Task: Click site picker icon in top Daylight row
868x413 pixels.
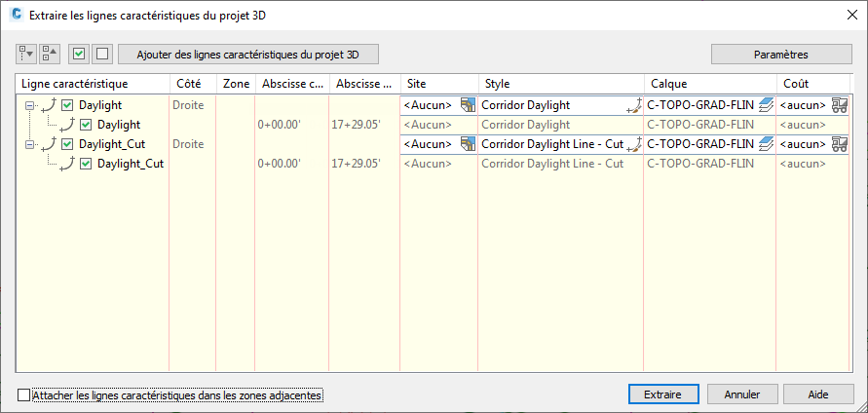Action: (x=467, y=105)
